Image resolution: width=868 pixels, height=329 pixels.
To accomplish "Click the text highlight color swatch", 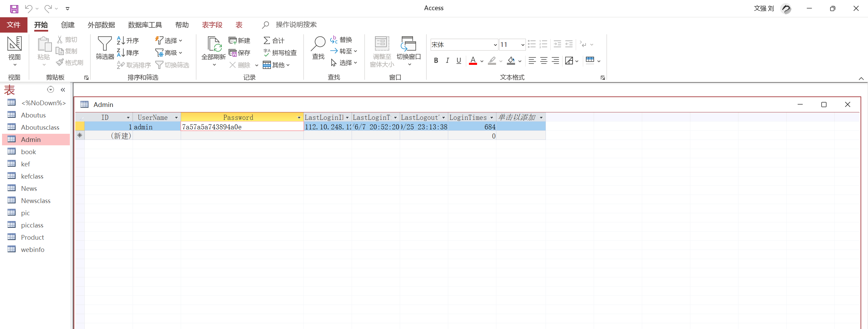I will 492,60.
